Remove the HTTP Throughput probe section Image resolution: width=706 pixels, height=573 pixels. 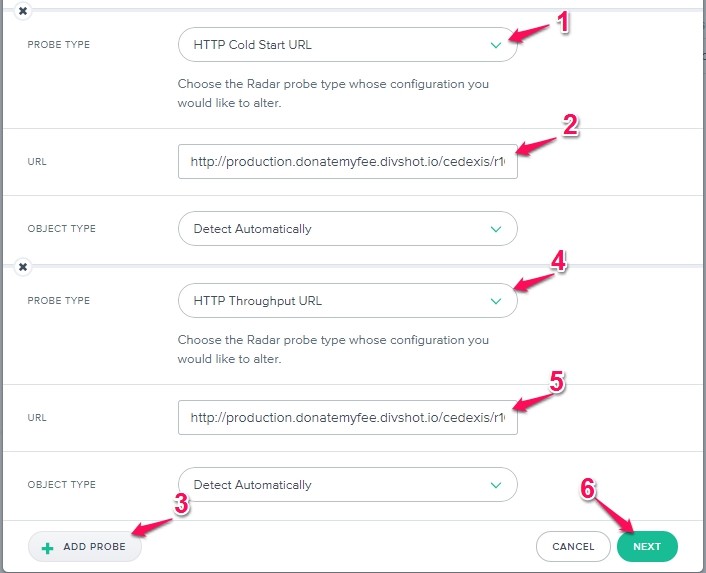pyautogui.click(x=23, y=267)
